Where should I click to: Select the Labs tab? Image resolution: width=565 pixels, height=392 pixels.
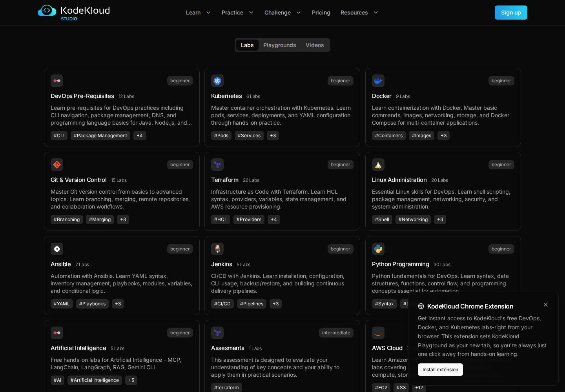pyautogui.click(x=247, y=45)
